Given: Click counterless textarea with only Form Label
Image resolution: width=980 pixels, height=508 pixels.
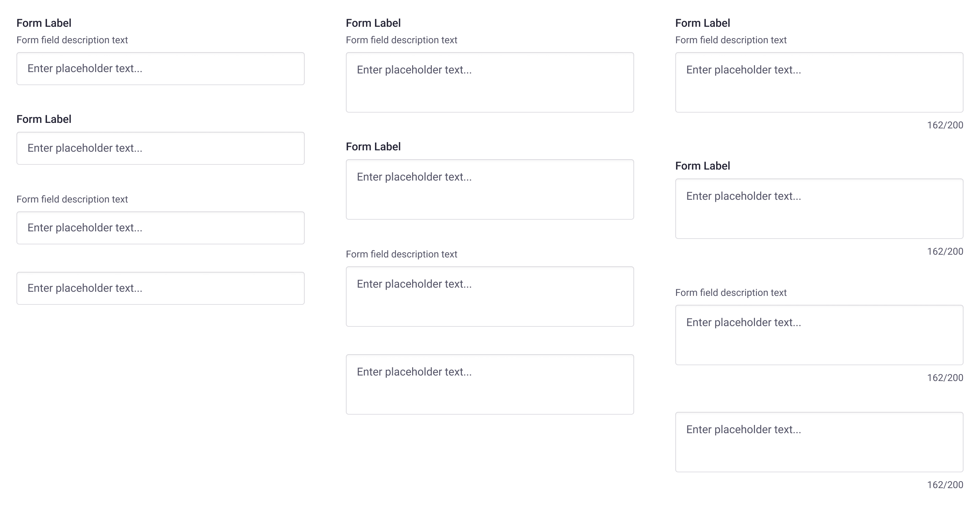Looking at the screenshot, I should pos(490,189).
